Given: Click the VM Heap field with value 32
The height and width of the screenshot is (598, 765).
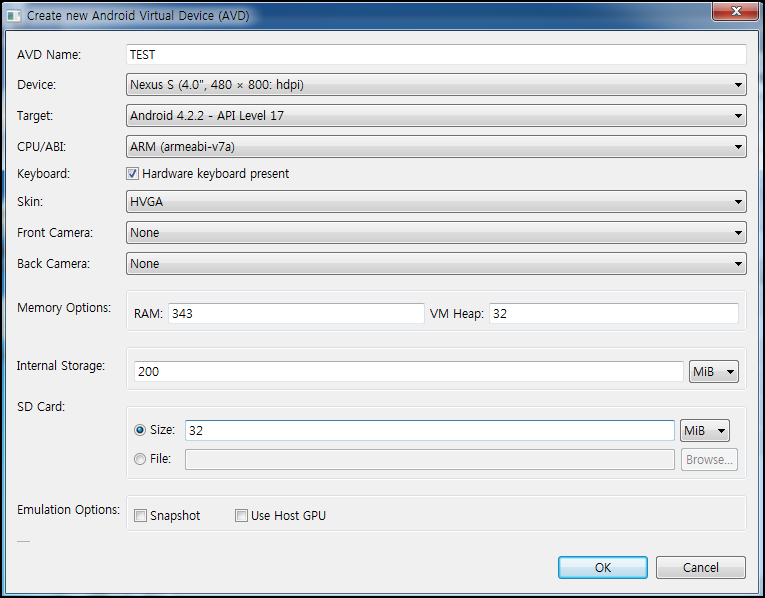Looking at the screenshot, I should 614,313.
